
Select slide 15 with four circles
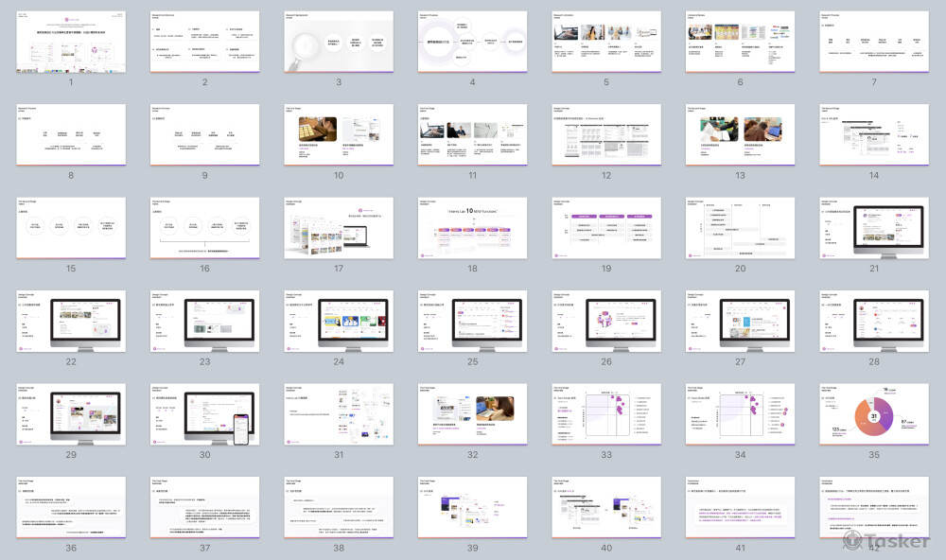[71, 228]
